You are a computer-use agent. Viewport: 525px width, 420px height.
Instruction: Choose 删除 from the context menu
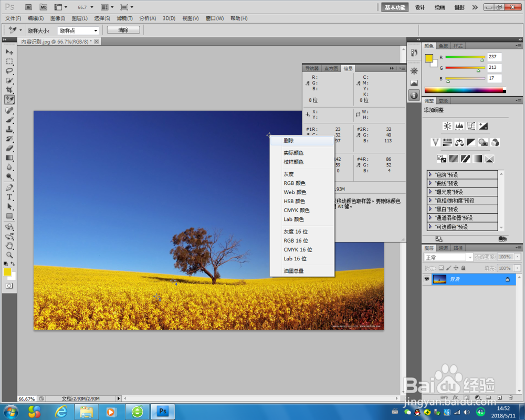(302, 141)
